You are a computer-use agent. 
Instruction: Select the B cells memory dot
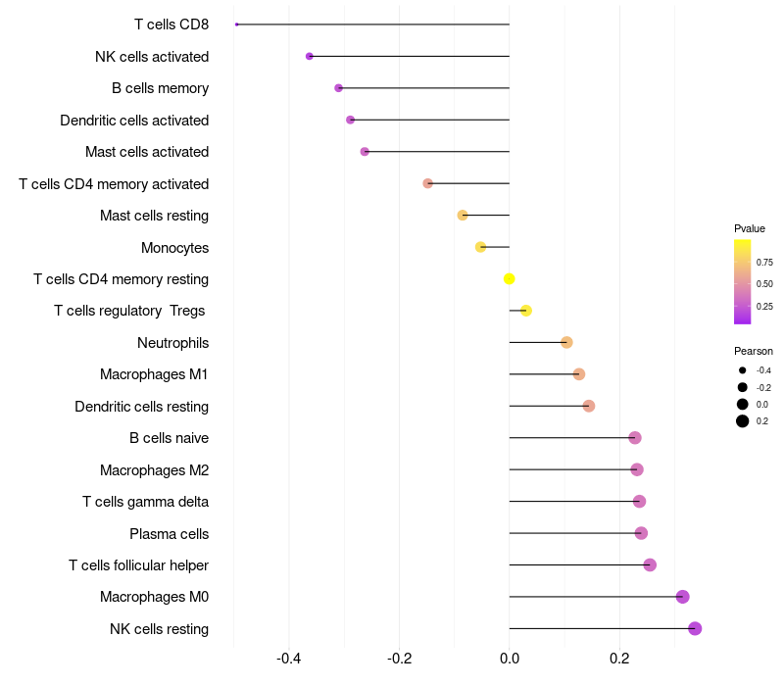click(x=339, y=88)
